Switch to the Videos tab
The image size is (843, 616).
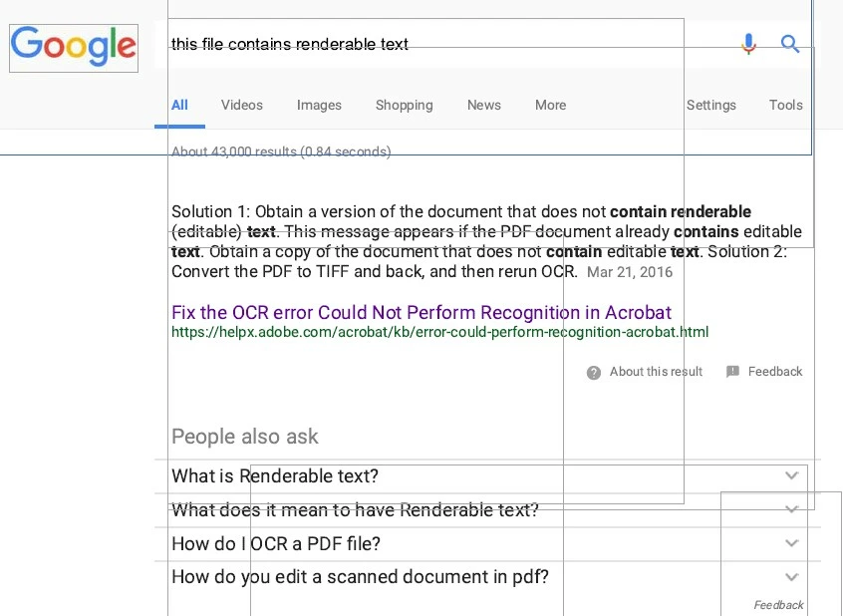point(242,105)
